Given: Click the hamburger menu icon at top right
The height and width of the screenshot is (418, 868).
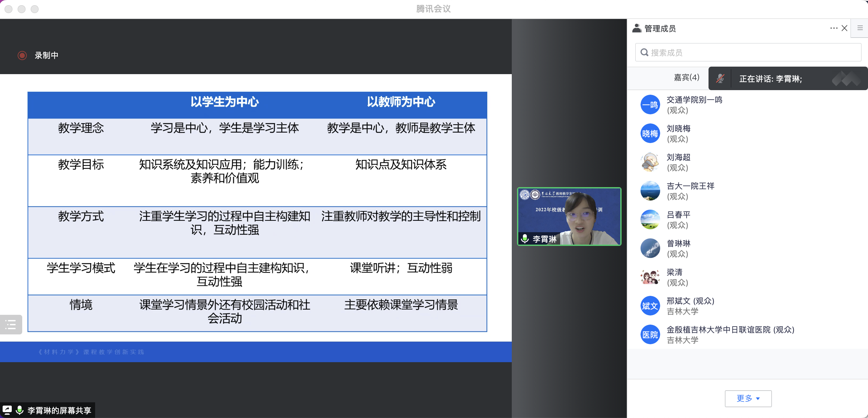Looking at the screenshot, I should (x=860, y=28).
